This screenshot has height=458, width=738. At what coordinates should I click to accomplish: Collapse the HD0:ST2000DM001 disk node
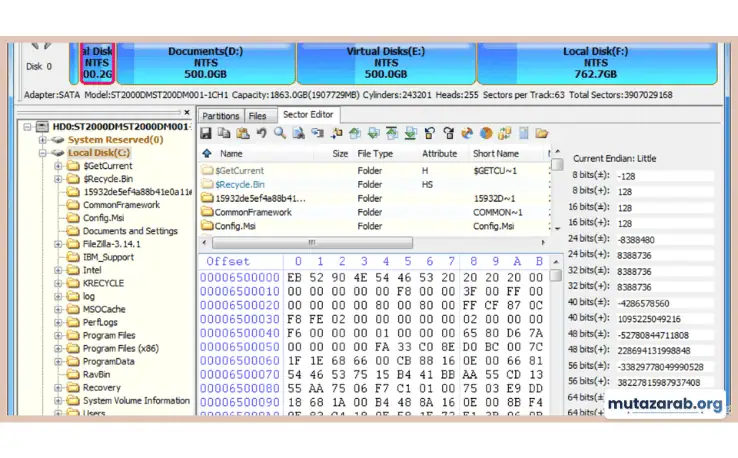pyautogui.click(x=27, y=127)
